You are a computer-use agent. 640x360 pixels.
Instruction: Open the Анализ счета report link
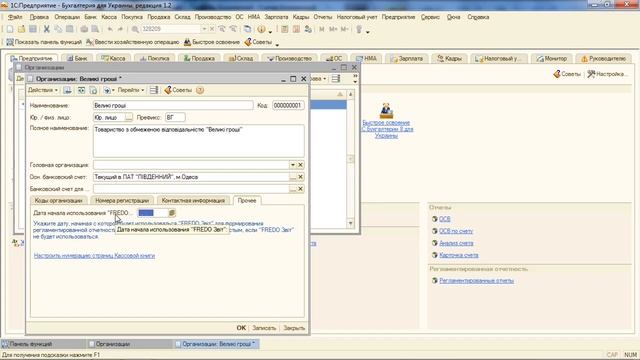[x=456, y=243]
